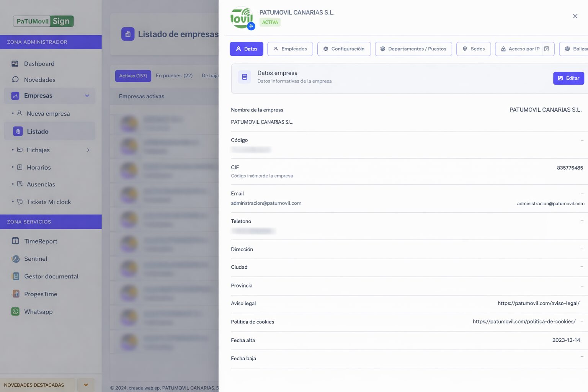This screenshot has height=392, width=588.
Task: Click the Sentinel service icon
Action: click(15, 259)
